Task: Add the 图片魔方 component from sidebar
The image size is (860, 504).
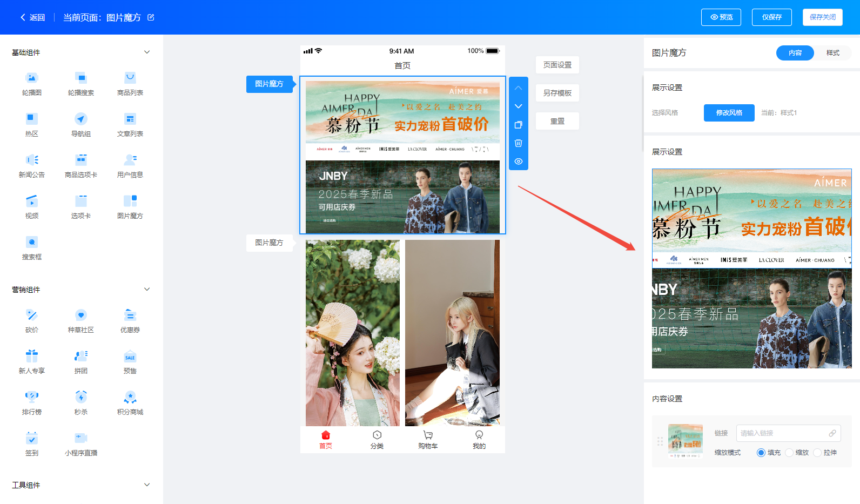Action: pyautogui.click(x=130, y=207)
